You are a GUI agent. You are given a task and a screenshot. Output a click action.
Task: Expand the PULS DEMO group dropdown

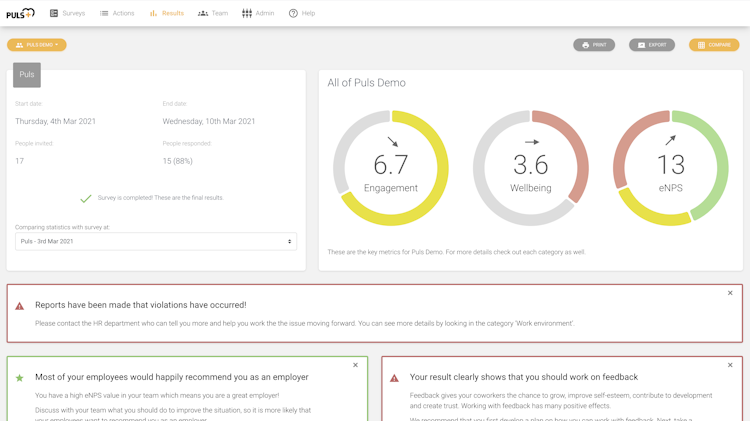click(x=37, y=45)
